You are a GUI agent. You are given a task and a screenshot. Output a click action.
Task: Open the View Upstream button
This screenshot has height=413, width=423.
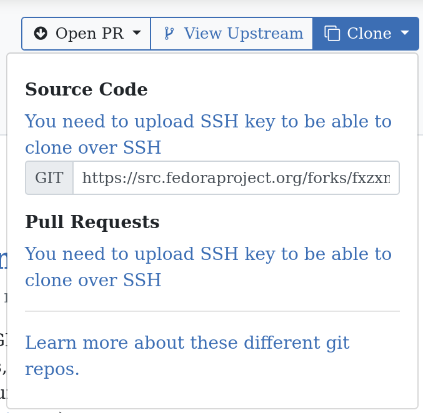[232, 34]
